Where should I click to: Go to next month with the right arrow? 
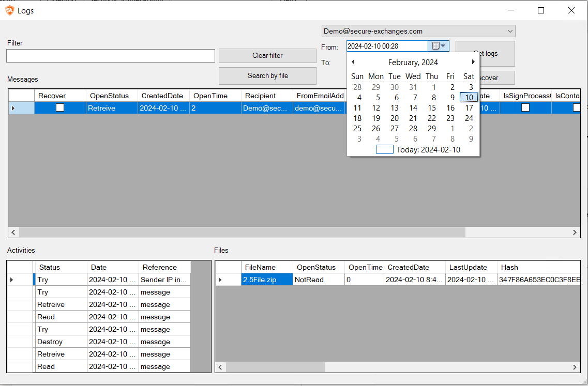coord(473,61)
